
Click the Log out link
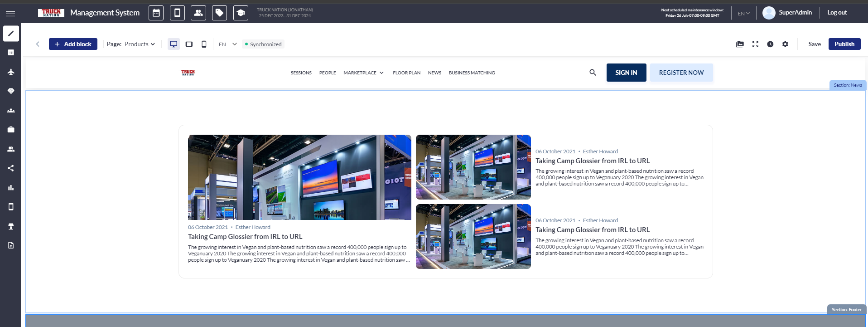837,13
